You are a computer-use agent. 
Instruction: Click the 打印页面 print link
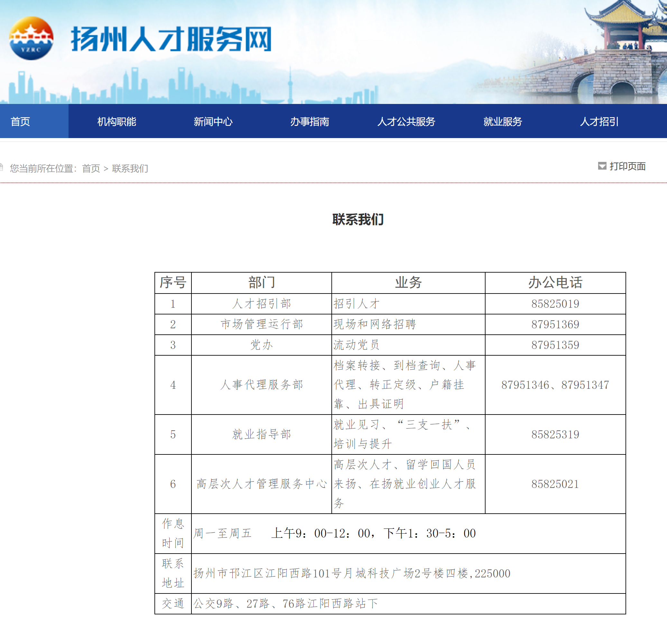pos(627,166)
